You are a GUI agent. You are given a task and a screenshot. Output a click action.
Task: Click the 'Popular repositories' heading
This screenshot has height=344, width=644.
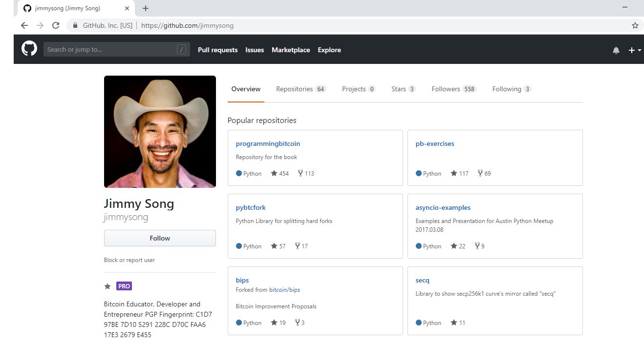click(262, 120)
